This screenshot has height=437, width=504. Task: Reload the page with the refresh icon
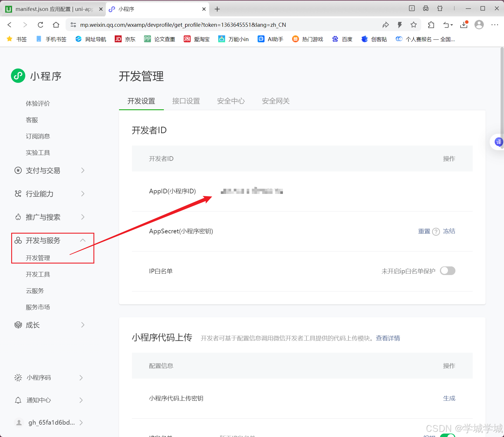pos(40,25)
